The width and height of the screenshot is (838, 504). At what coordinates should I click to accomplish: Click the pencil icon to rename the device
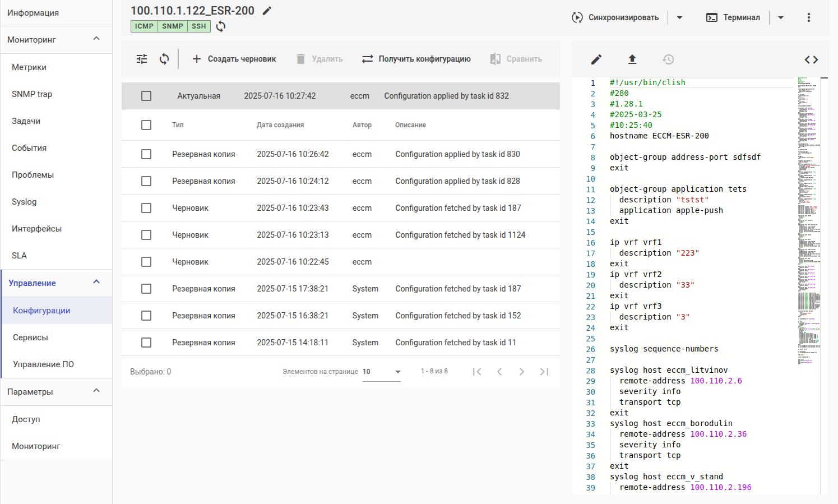pyautogui.click(x=267, y=11)
